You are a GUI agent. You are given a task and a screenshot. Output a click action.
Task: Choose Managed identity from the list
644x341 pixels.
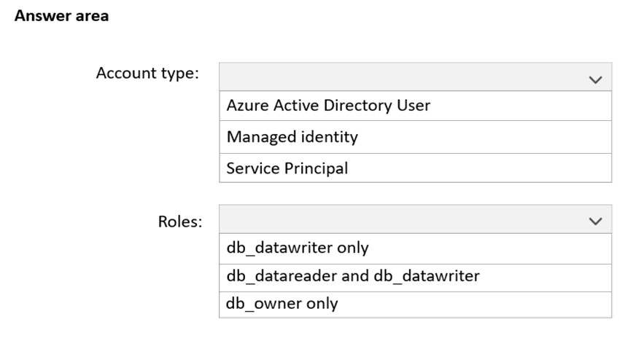point(415,137)
